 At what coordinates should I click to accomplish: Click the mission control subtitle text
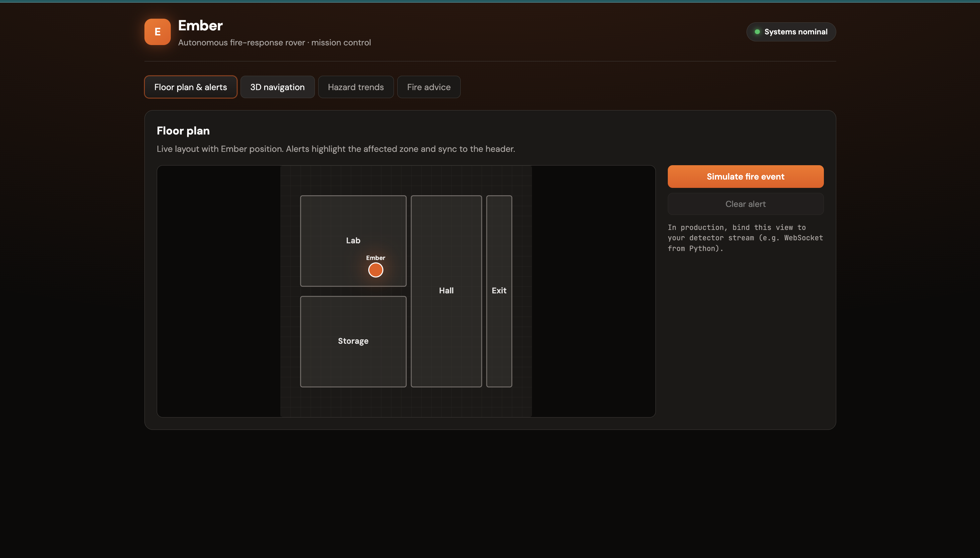pos(274,42)
